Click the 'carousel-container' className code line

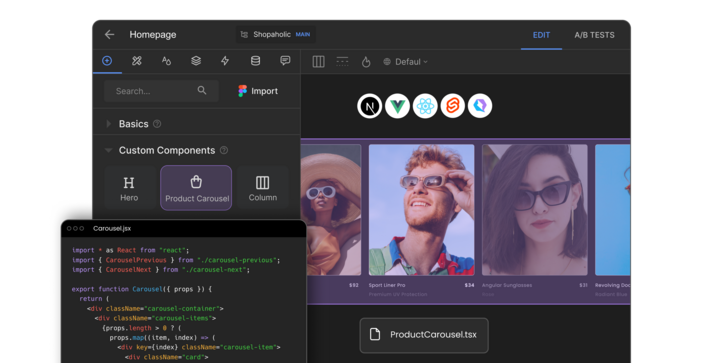(x=155, y=309)
